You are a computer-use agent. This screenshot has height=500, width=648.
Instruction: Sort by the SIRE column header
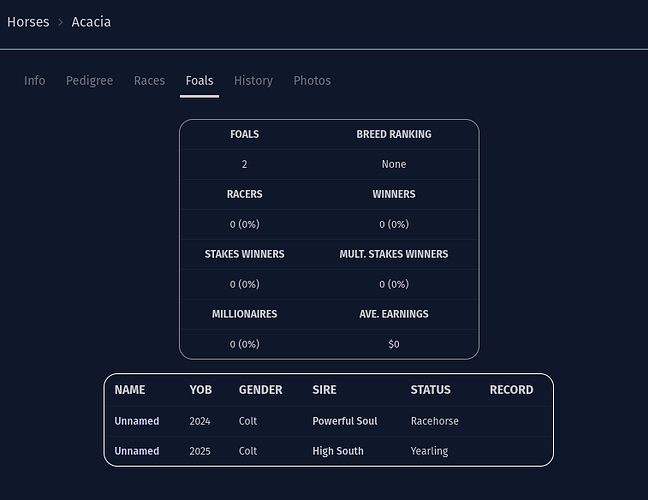[x=324, y=390]
